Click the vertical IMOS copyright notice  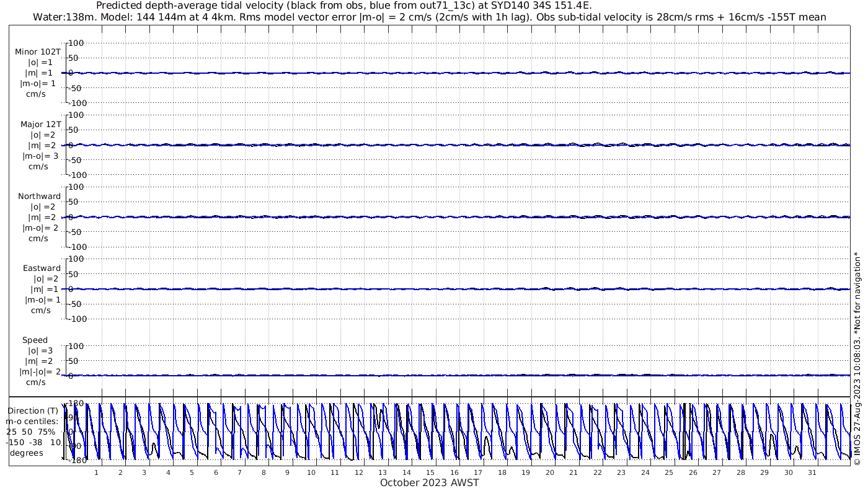tap(857, 358)
